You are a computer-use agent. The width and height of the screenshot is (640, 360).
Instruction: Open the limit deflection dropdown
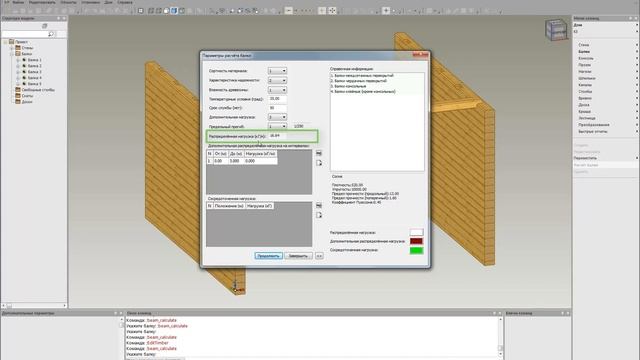pyautogui.click(x=277, y=127)
